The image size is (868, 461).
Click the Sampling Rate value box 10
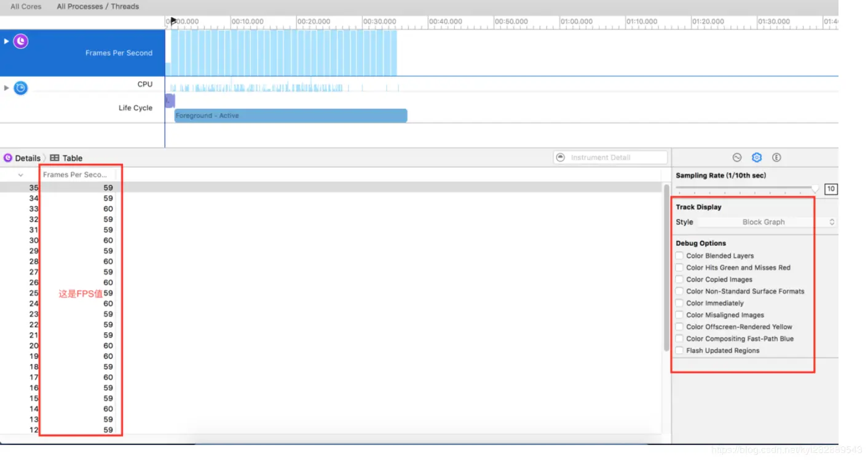tap(831, 189)
